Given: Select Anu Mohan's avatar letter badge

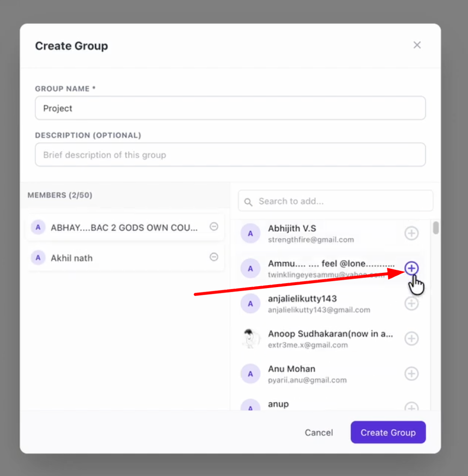Looking at the screenshot, I should coord(251,374).
